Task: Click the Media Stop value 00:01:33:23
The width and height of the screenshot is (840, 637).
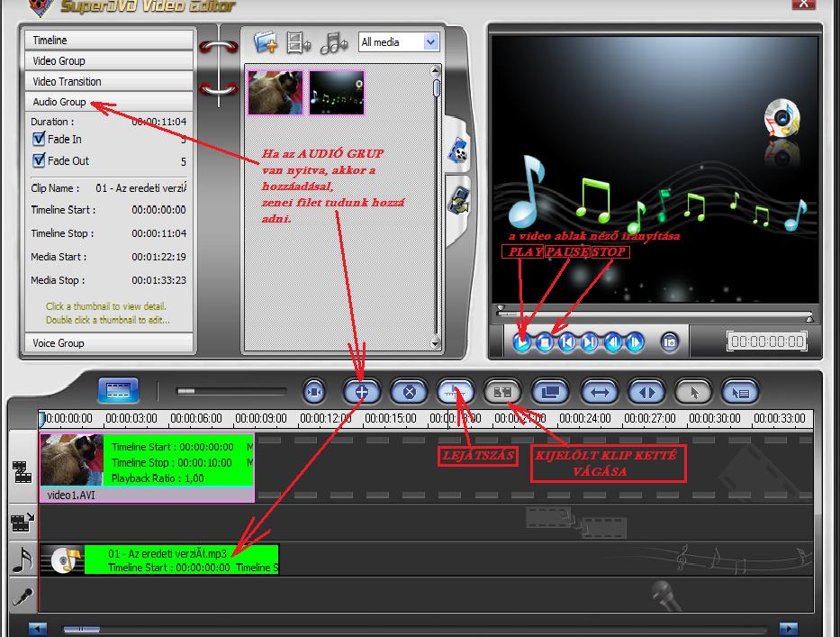Action: click(x=158, y=280)
